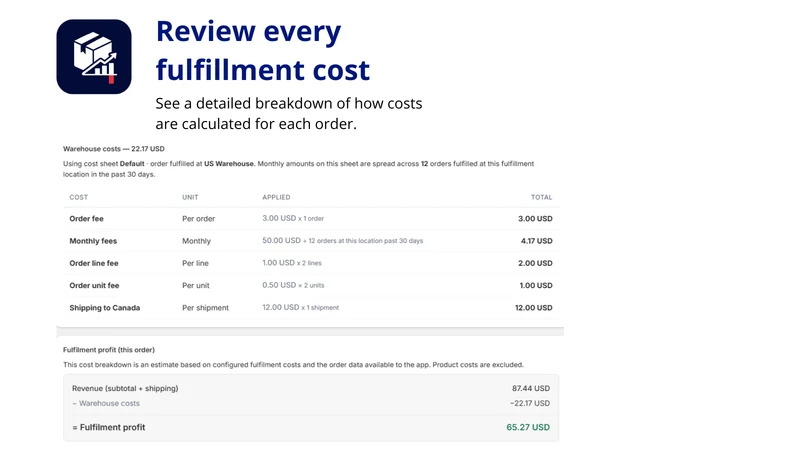Click the fulfillment box app icon
This screenshot has height=450, width=800.
pos(94,57)
